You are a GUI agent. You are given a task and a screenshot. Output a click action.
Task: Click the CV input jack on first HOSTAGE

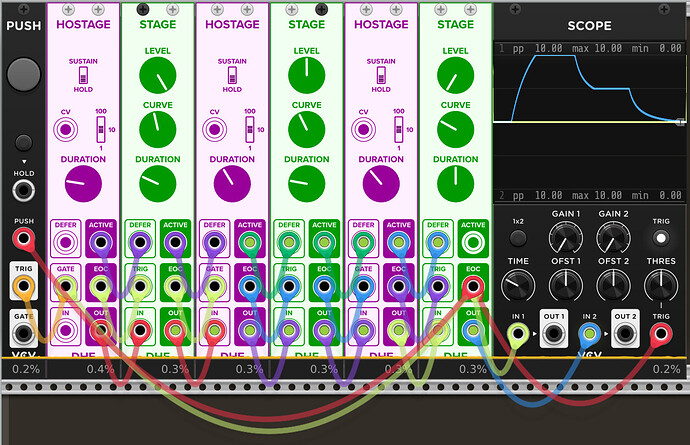coord(66,130)
